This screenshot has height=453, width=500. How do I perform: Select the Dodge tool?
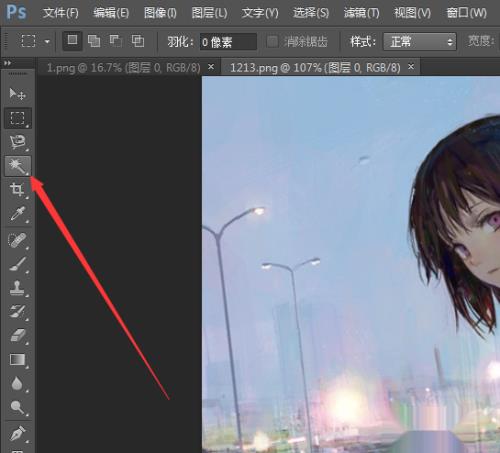click(18, 407)
